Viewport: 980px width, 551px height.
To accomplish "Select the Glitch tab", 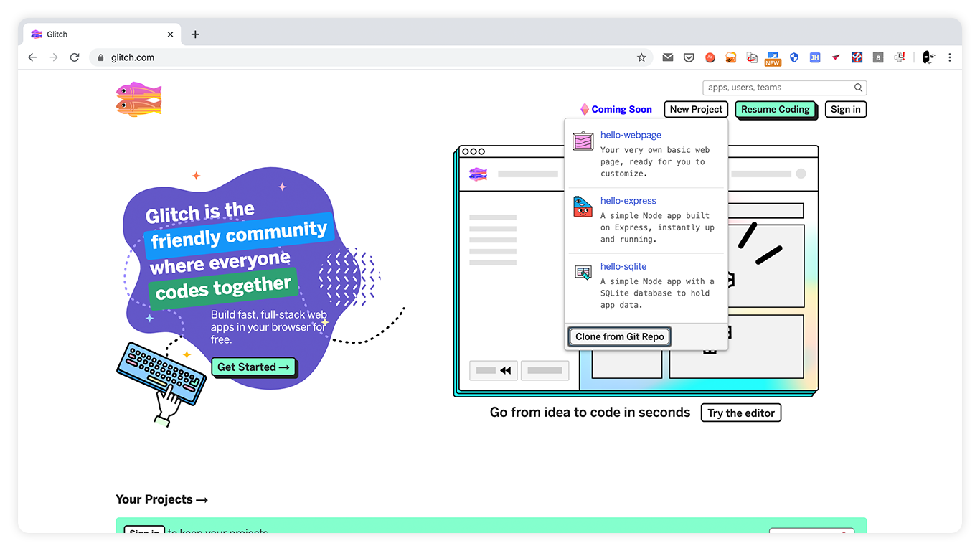I will click(103, 34).
